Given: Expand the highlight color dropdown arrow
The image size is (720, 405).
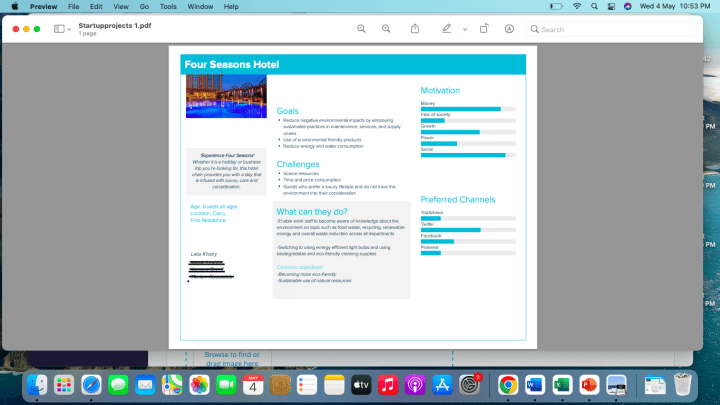Looking at the screenshot, I should pos(465,29).
